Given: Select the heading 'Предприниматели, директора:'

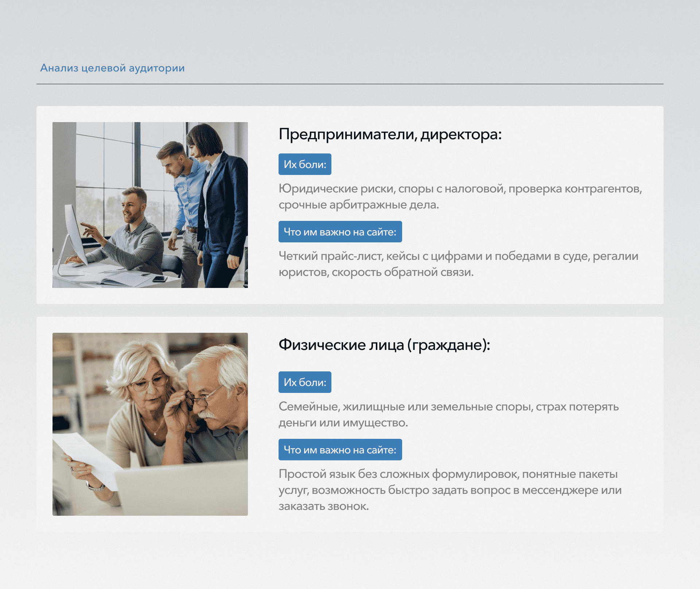Looking at the screenshot, I should (x=390, y=134).
